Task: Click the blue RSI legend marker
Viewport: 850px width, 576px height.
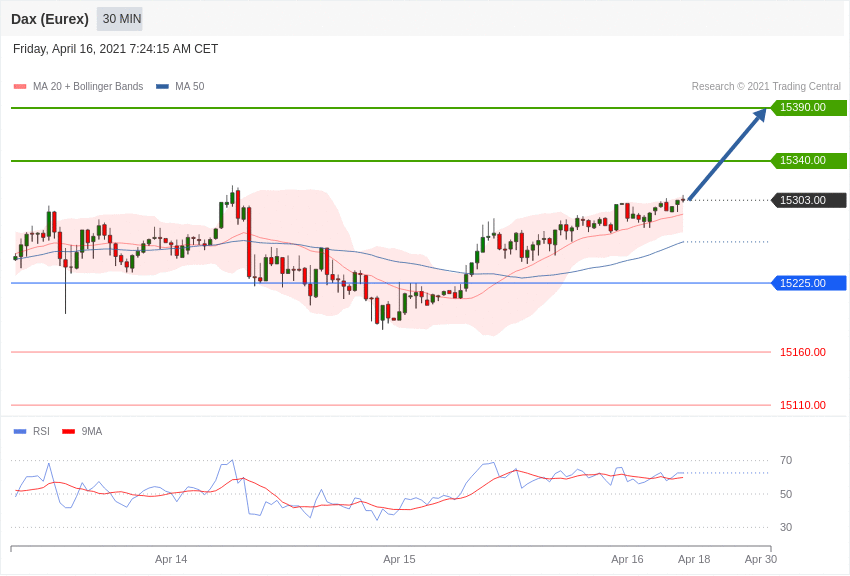Action: (20, 431)
